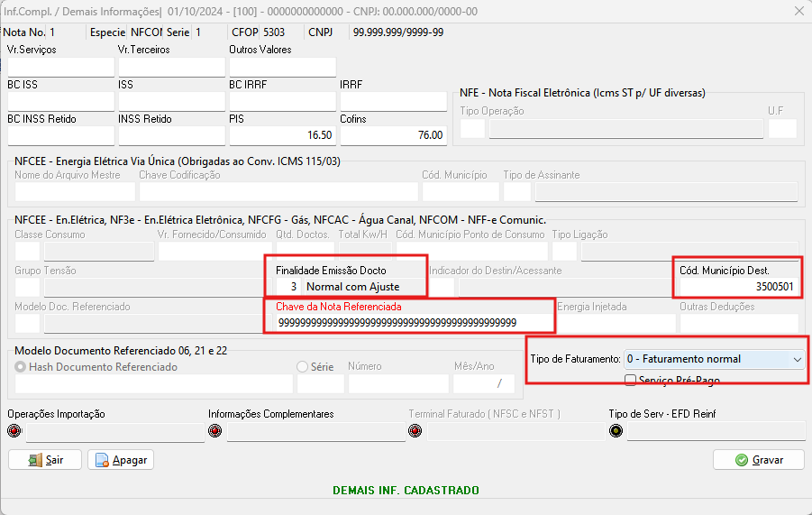Save with the Gravar button
Screen dimensions: 812x515
(x=759, y=460)
